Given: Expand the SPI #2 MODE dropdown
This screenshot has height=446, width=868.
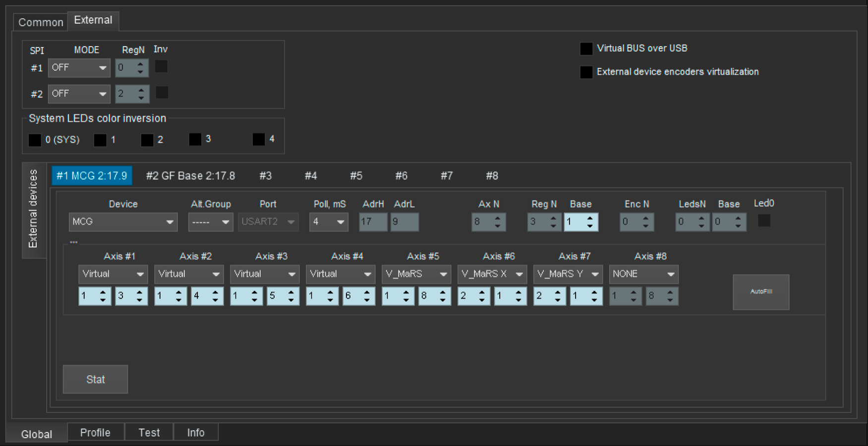Looking at the screenshot, I should tap(79, 94).
